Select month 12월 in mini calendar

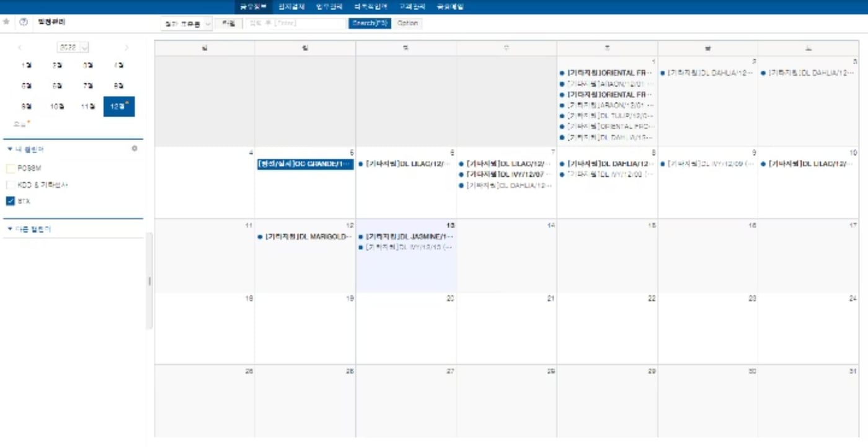coord(119,107)
